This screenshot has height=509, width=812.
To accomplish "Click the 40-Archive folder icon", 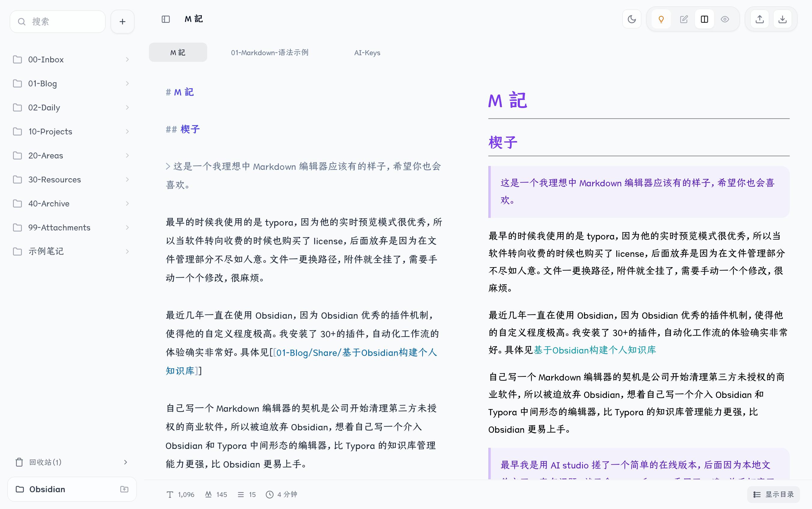I will click(x=17, y=204).
